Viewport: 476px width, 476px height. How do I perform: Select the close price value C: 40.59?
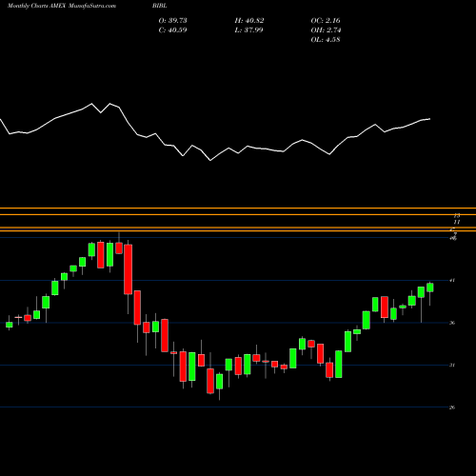coord(172,30)
